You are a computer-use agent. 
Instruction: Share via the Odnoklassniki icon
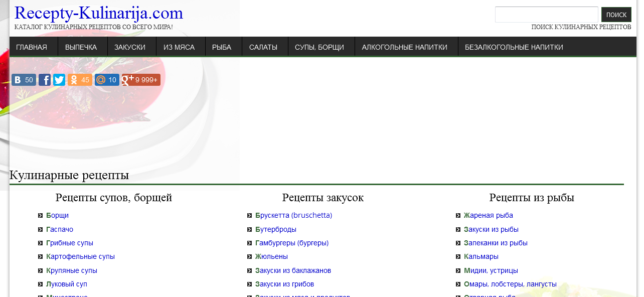[x=74, y=80]
